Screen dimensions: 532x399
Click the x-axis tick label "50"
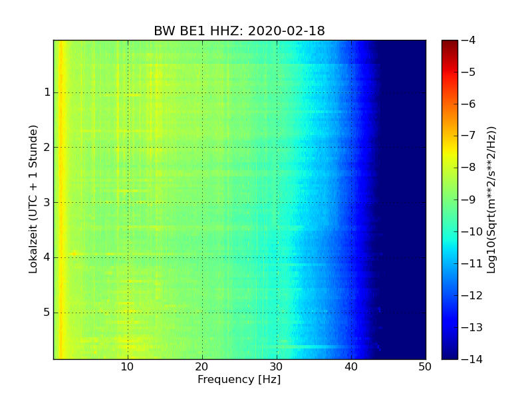(x=425, y=367)
